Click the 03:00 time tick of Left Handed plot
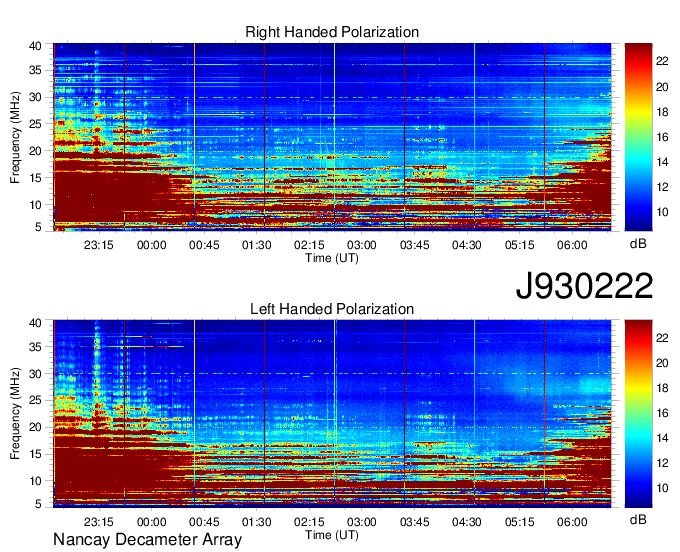Viewport: 680px width, 552px height. (x=362, y=522)
